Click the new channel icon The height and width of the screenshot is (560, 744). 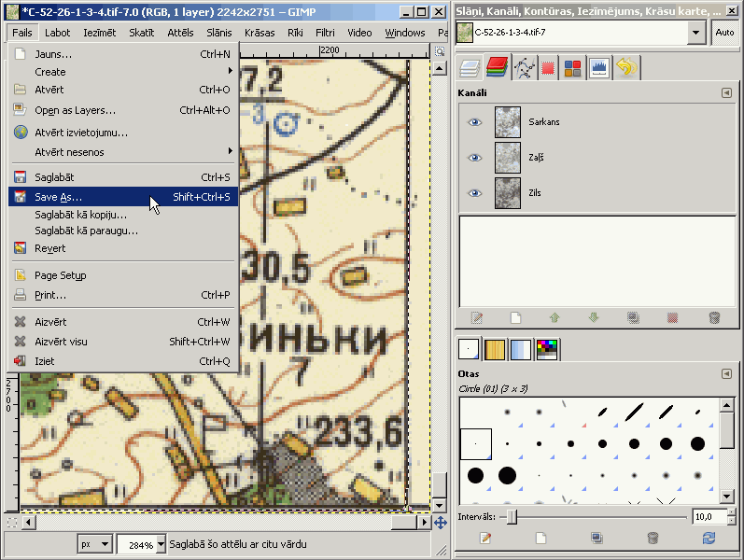click(x=516, y=317)
